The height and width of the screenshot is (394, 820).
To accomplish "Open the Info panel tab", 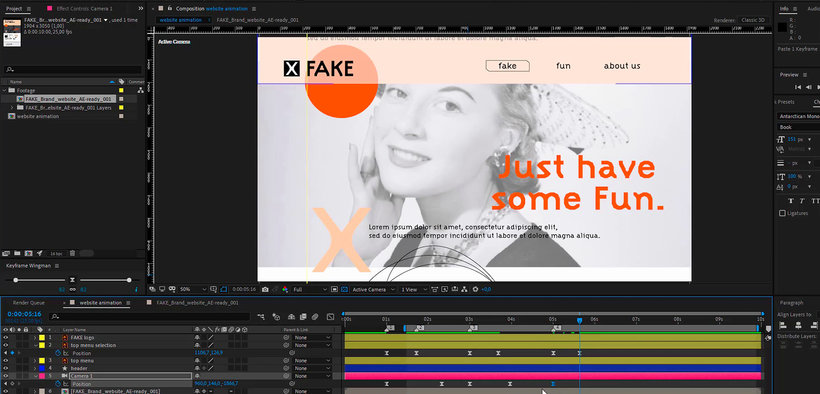I will [x=784, y=8].
